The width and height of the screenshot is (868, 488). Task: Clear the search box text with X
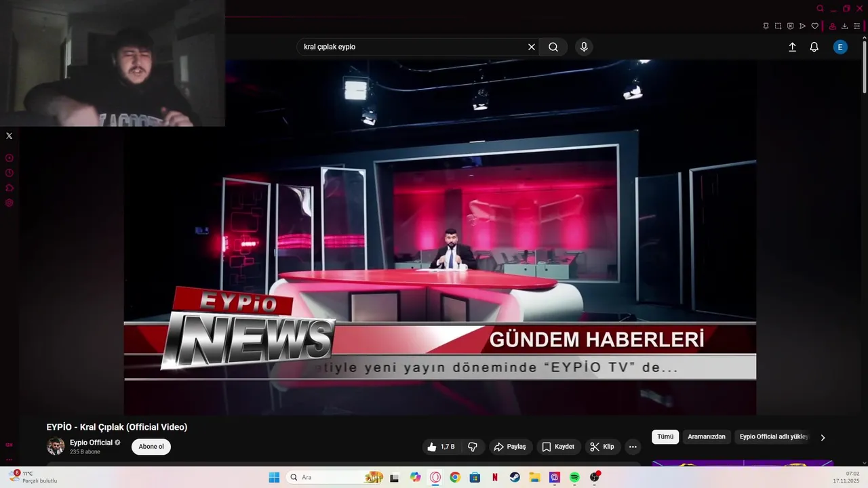click(x=532, y=47)
